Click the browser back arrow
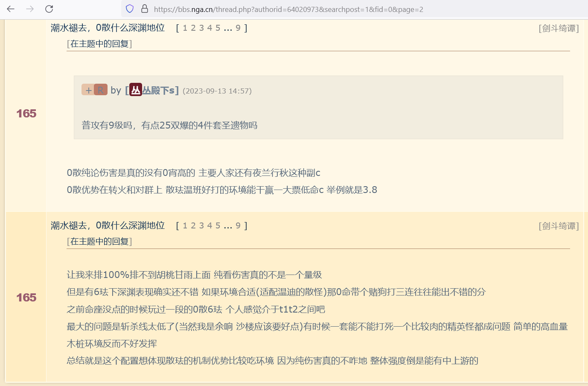This screenshot has width=588, height=386. pos(11,9)
